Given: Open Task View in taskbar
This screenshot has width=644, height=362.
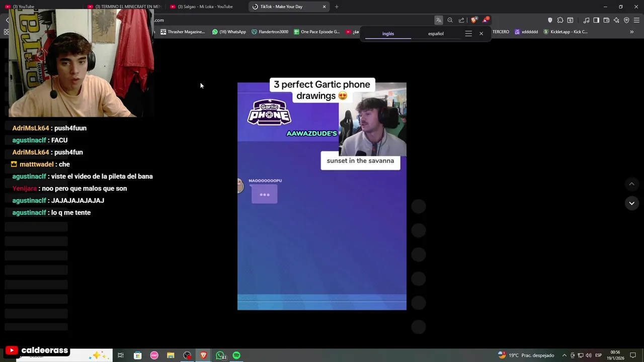Looking at the screenshot, I should (121, 355).
